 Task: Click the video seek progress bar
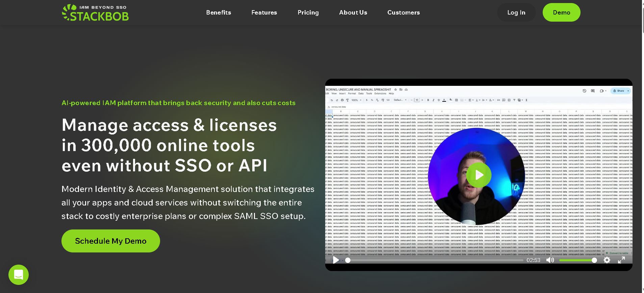point(435,260)
